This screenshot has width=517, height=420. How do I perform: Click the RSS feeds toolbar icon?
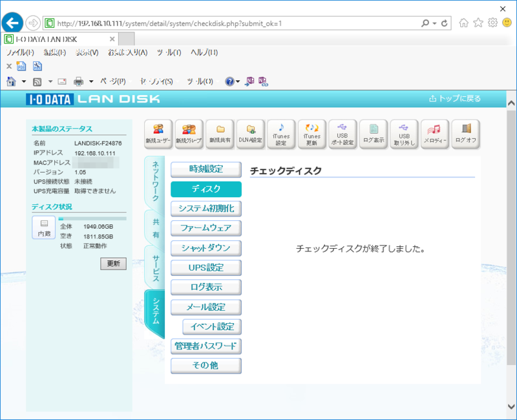coord(37,81)
